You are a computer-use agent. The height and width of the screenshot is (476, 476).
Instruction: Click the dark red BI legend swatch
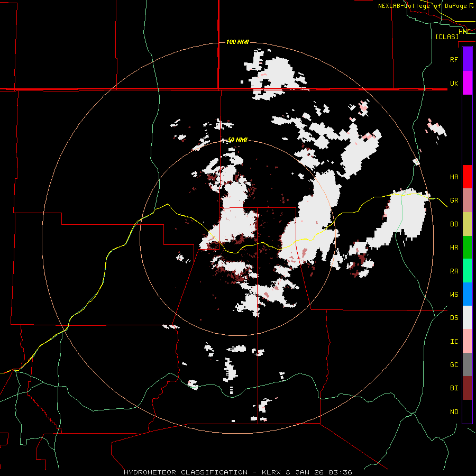467,388
